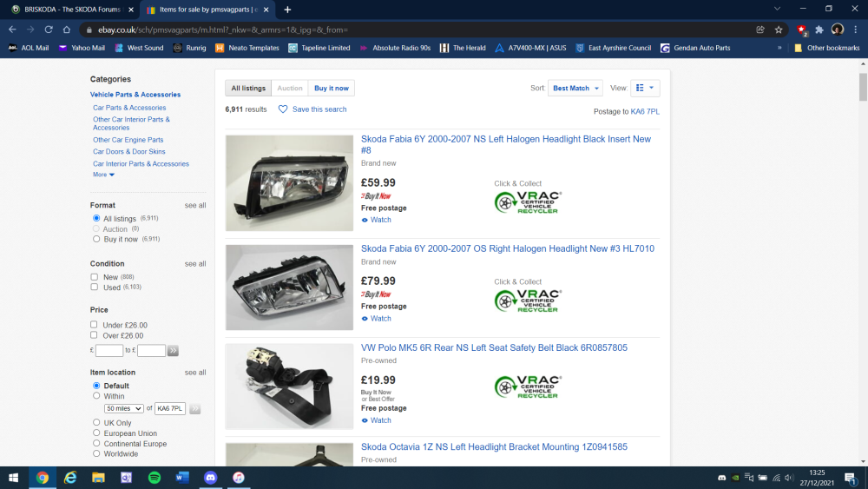
Task: Show hidden bookmarks with the chevron
Action: pos(779,48)
